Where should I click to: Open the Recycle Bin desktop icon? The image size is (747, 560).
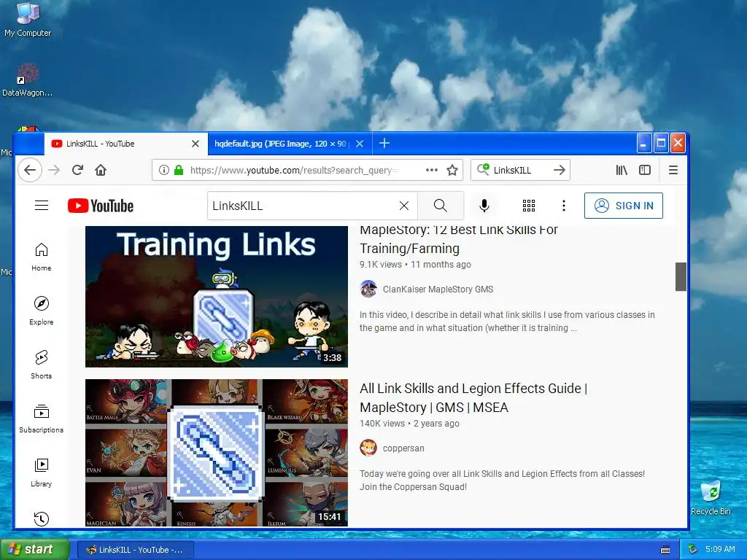coord(711,497)
